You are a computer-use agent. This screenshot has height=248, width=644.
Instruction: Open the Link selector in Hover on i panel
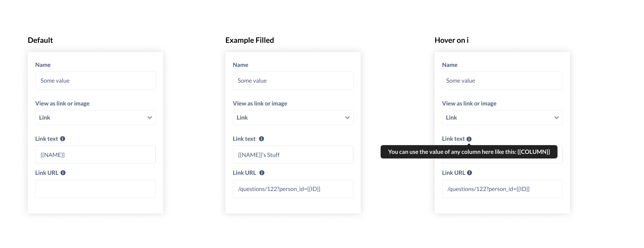coord(502,118)
